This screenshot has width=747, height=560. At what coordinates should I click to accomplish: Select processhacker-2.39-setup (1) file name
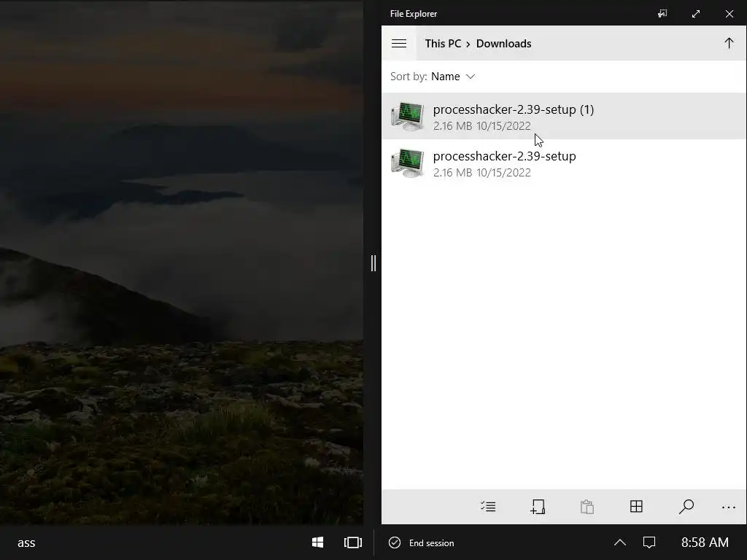point(513,109)
